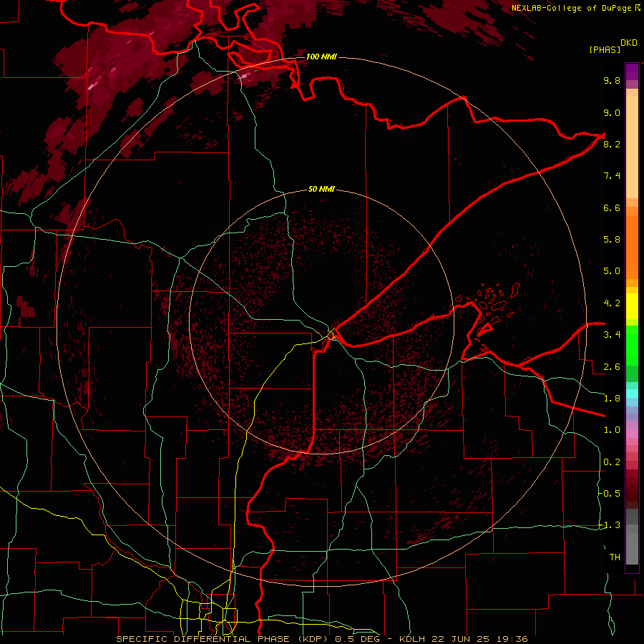644x644 pixels.
Task: Click the 5.8 scale value
Action: click(612, 240)
